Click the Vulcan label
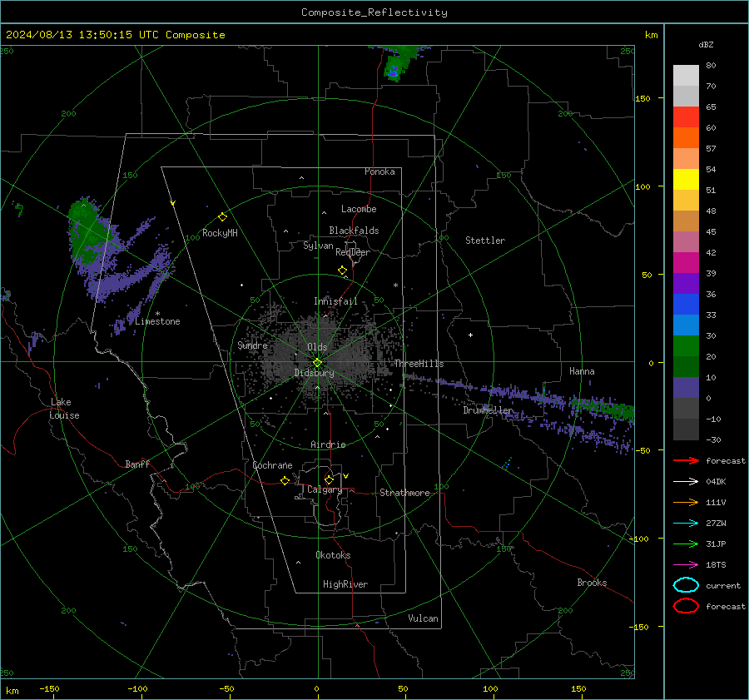 [x=423, y=618]
